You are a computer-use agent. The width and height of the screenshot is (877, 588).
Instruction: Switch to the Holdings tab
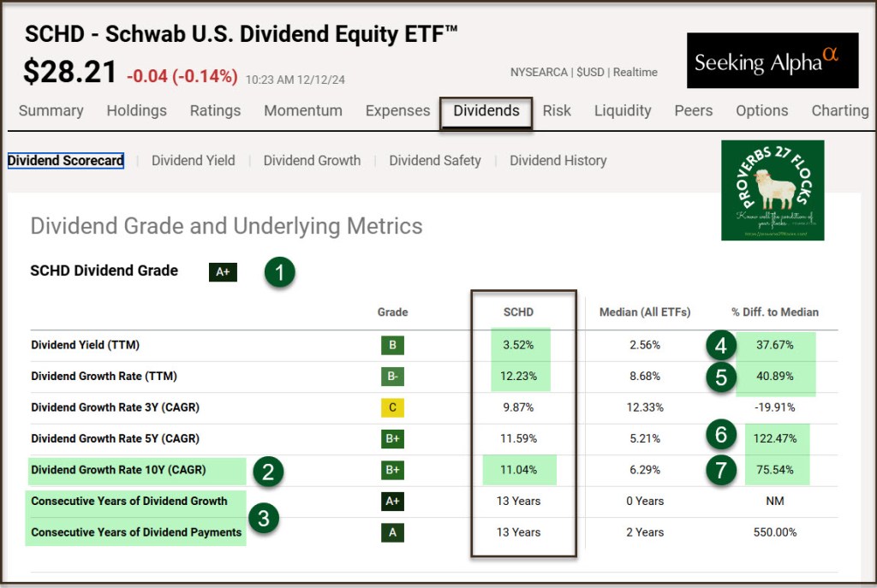pos(136,111)
